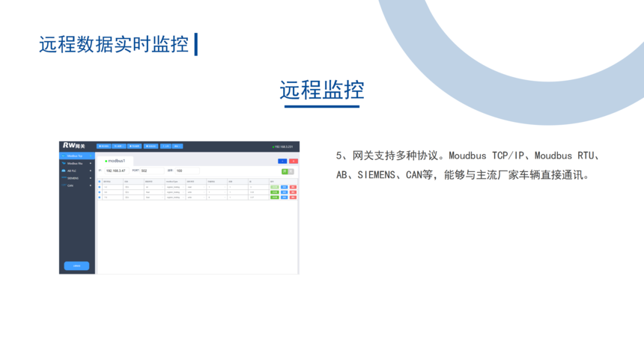Check the first data row checkbox

point(100,186)
